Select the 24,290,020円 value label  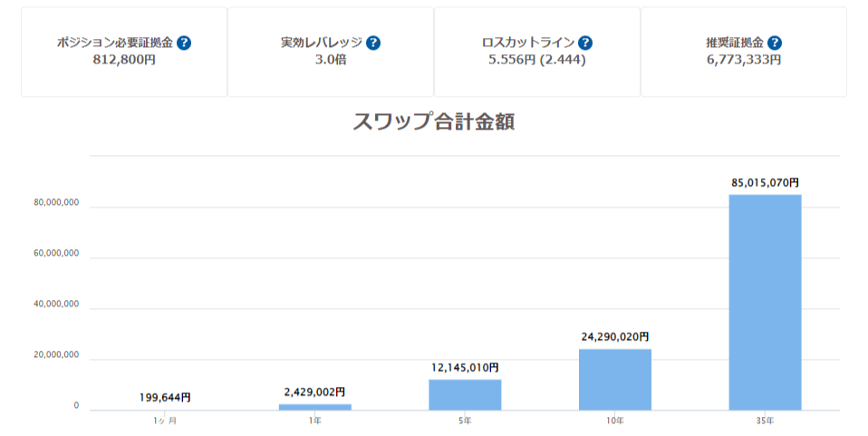tap(614, 336)
